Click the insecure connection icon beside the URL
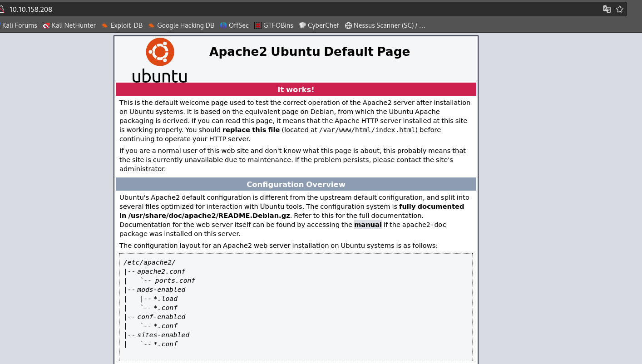The width and height of the screenshot is (642, 364). [x=1, y=9]
